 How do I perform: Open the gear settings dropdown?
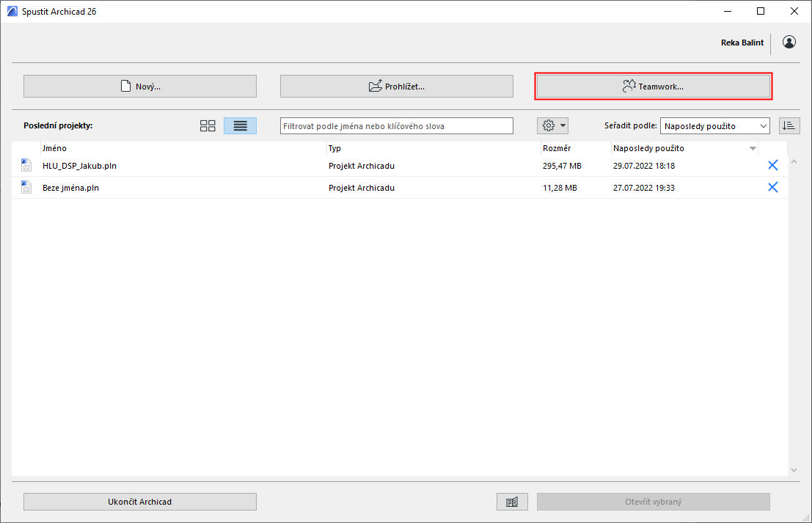click(552, 126)
